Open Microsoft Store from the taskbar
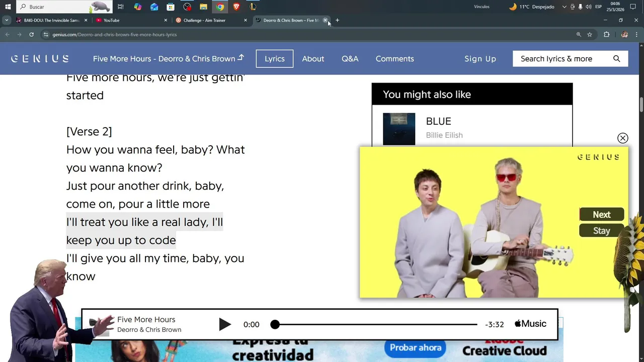The width and height of the screenshot is (644, 362). [171, 7]
